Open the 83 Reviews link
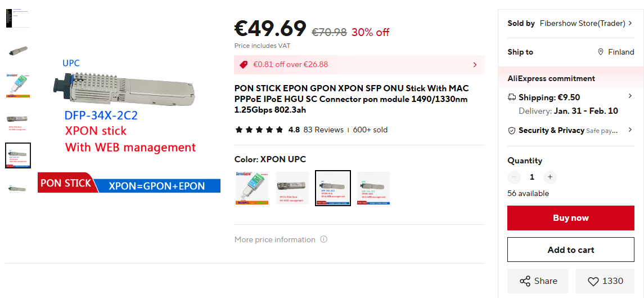The height and width of the screenshot is (298, 644). (x=323, y=130)
